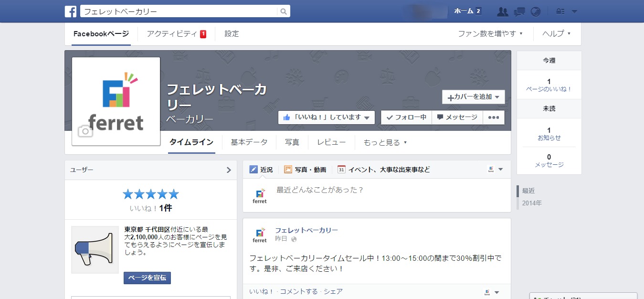Expand ユーザー panel chevron
Image resolution: width=644 pixels, height=299 pixels.
click(x=229, y=170)
